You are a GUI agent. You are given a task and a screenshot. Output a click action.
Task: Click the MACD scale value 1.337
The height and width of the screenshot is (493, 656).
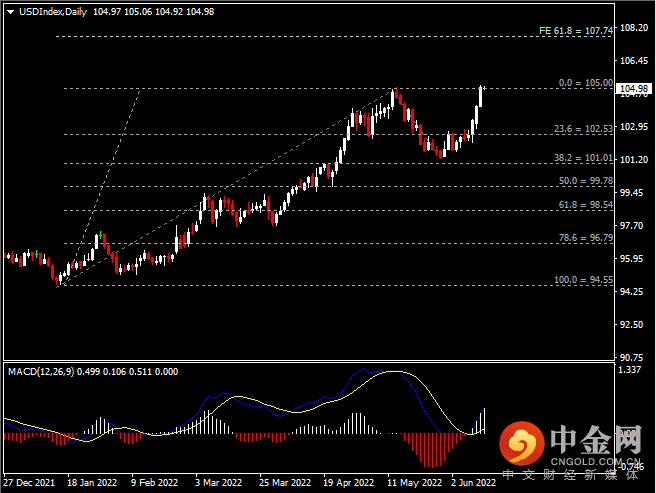[x=630, y=370]
